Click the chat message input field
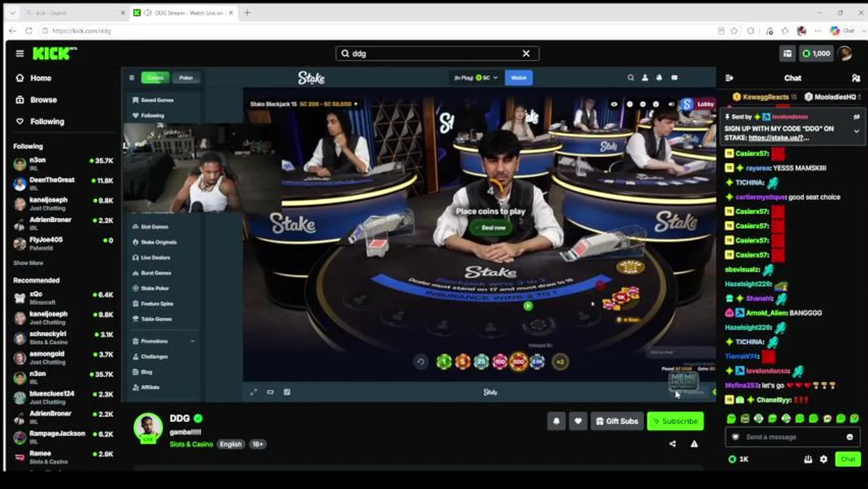 pyautogui.click(x=791, y=437)
